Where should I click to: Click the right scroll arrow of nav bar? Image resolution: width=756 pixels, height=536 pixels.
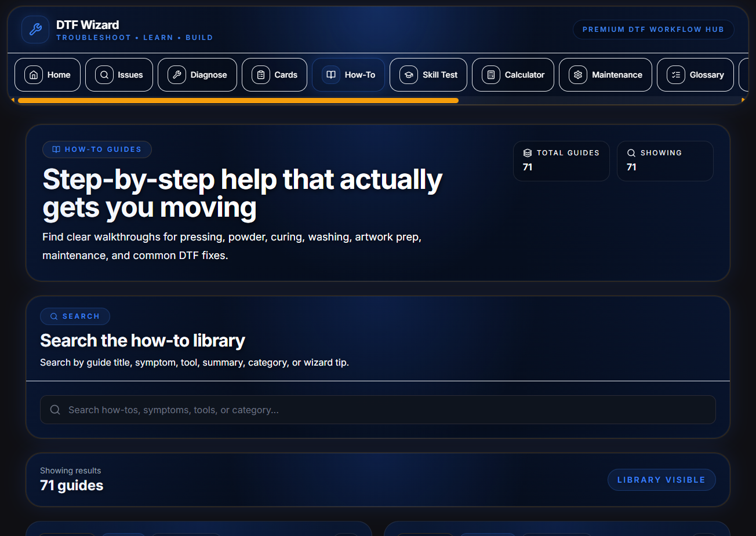tap(743, 100)
